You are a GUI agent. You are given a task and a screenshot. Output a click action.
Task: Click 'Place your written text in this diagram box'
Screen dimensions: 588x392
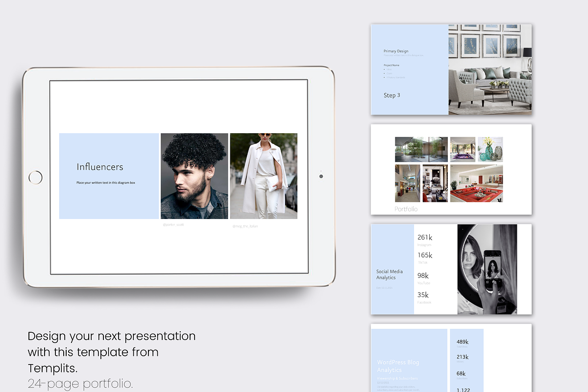click(105, 183)
